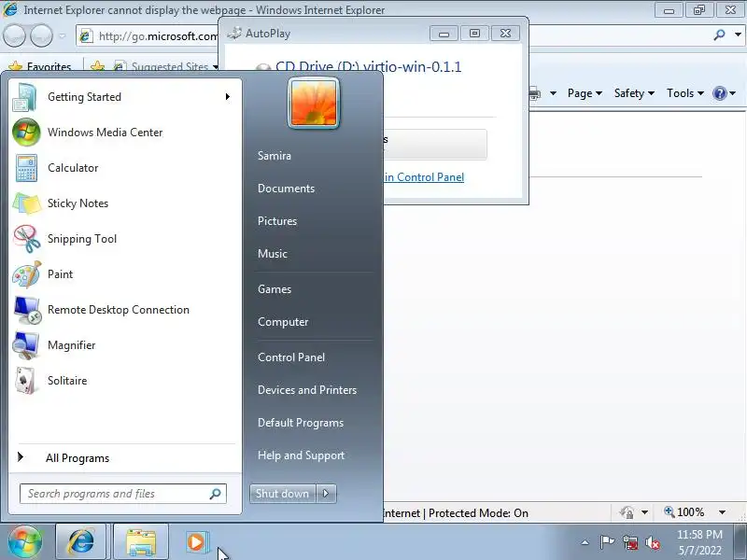Open Windows Media Player taskbar icon
This screenshot has width=747, height=560.
point(196,542)
